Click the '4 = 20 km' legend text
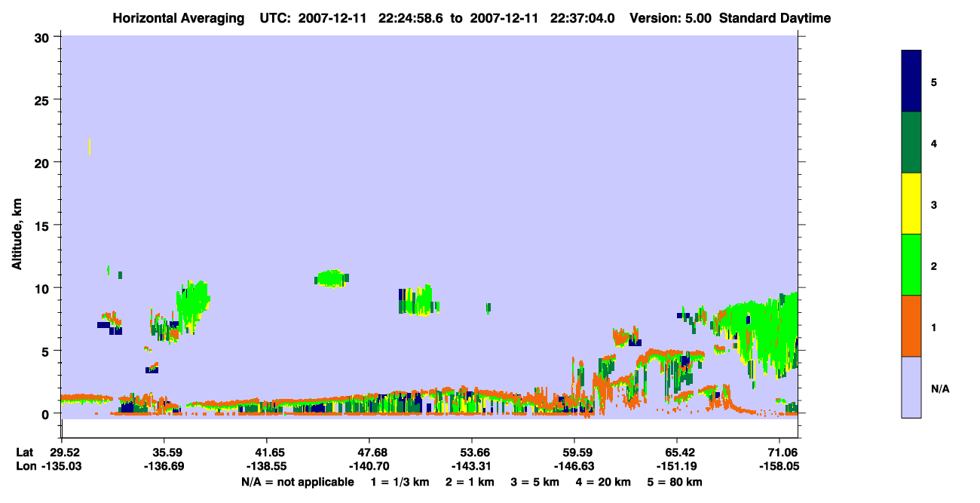Viewport: 980px width, 503px height. (602, 482)
